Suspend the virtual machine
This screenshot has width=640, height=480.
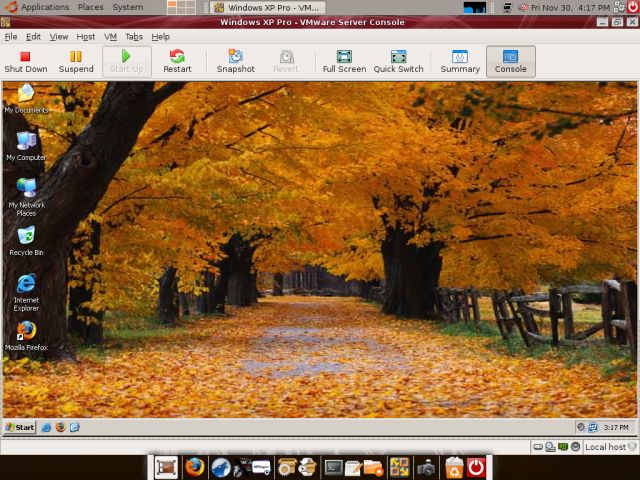[76, 62]
